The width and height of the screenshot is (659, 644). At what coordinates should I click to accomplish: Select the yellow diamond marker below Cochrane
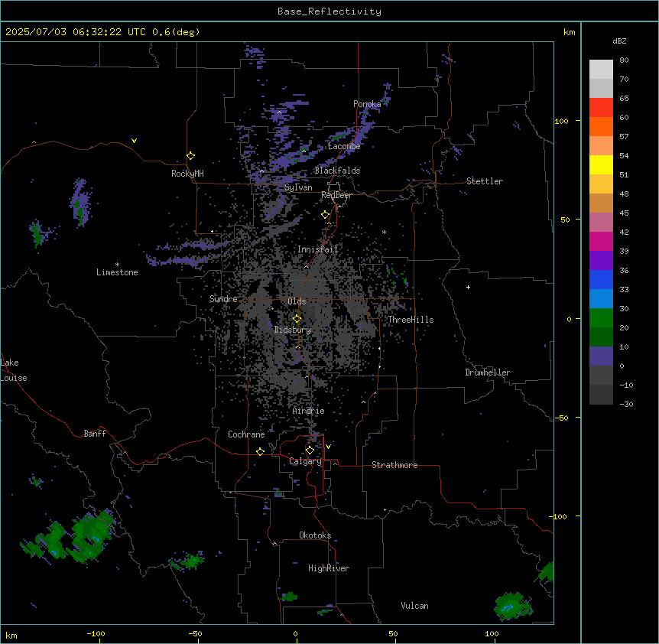point(260,451)
